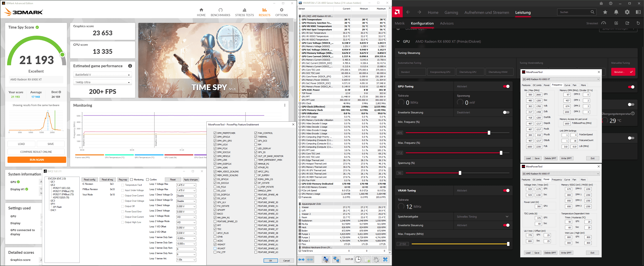Open Loop 1 Voltage Max dropdown
644x266 pixels.
pos(186,185)
